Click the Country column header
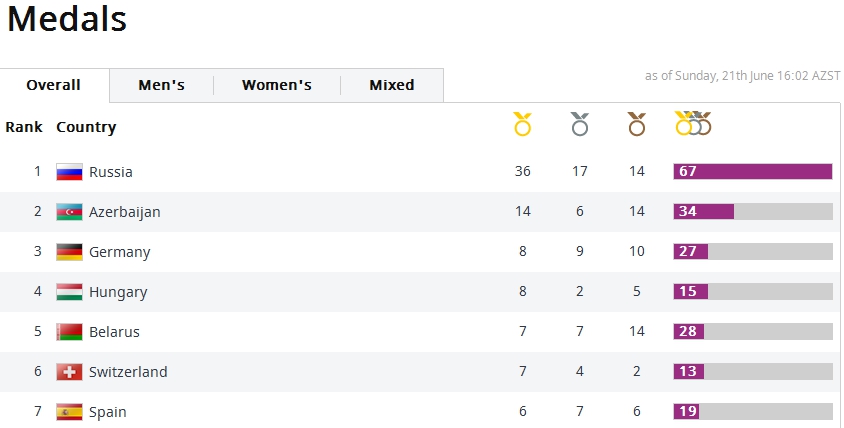 [86, 127]
